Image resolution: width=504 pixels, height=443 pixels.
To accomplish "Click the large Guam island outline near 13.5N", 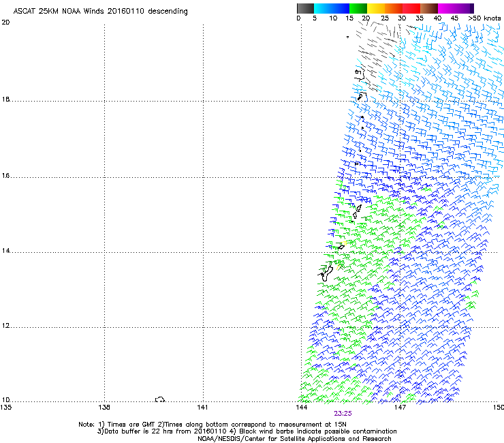I will click(327, 273).
